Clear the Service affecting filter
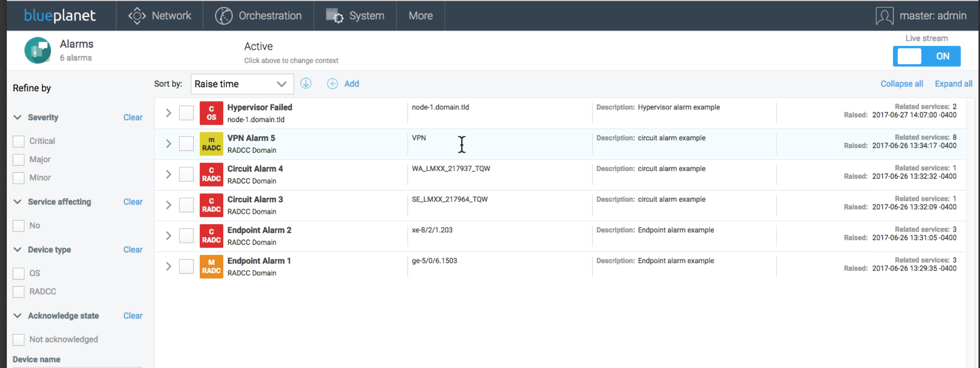Screen dimensions: 980x368 pos(133,202)
